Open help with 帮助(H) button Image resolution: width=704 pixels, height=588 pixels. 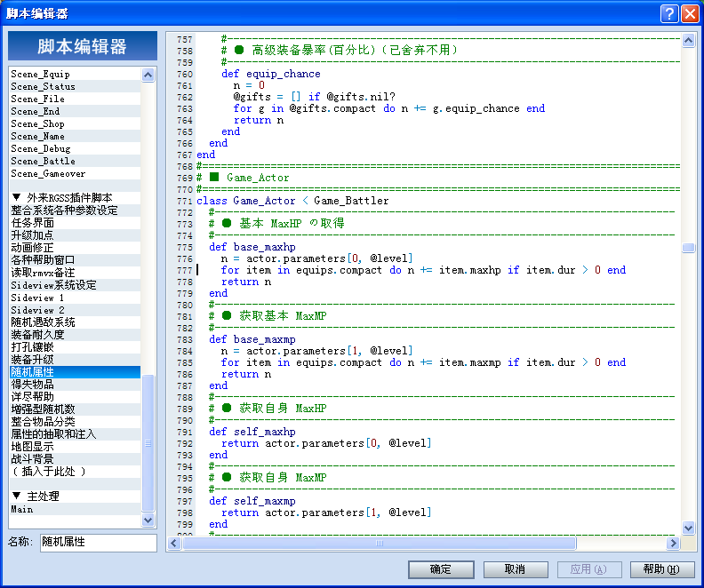click(x=662, y=569)
